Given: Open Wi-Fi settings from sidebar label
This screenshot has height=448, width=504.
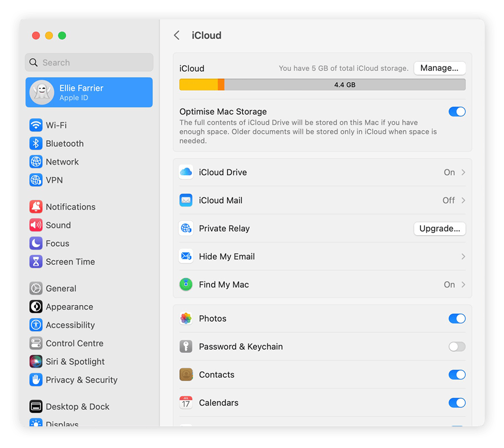Looking at the screenshot, I should tap(56, 125).
